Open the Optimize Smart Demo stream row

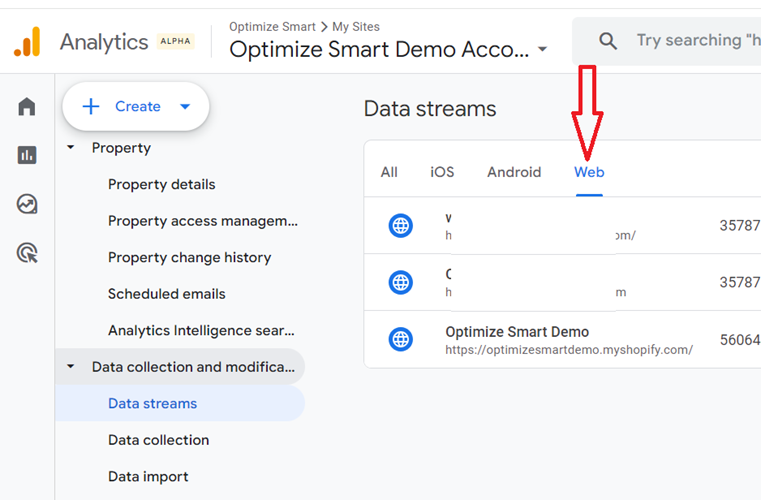coord(562,339)
